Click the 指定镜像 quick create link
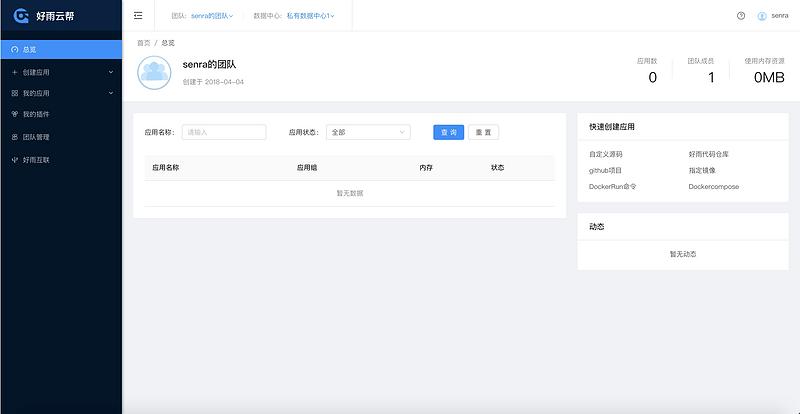The image size is (800, 414). (702, 171)
